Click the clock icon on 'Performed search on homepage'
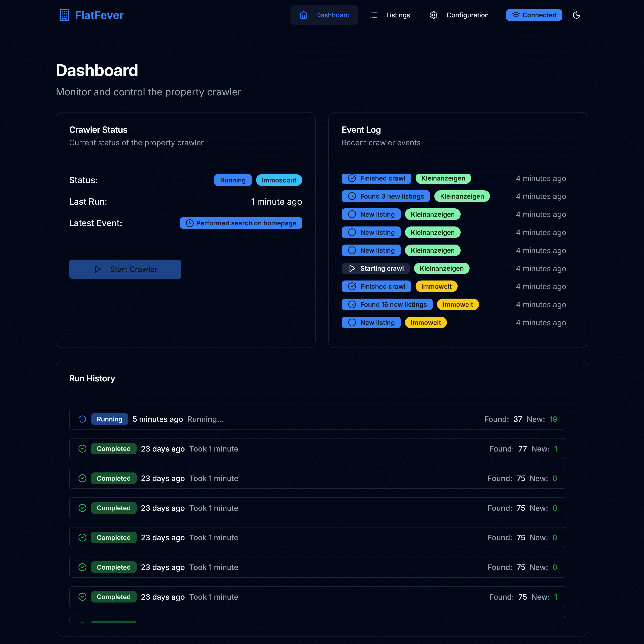The height and width of the screenshot is (644, 644). click(190, 223)
